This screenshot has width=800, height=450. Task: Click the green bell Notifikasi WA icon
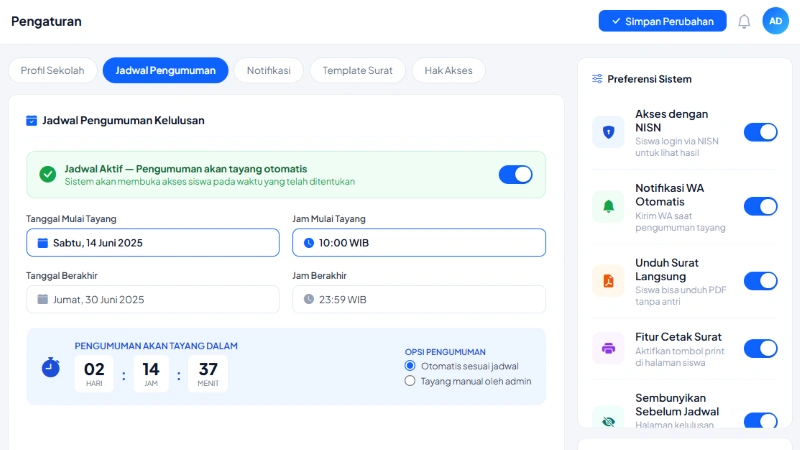point(608,206)
